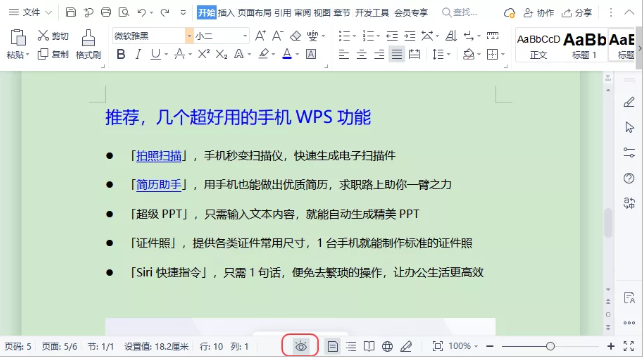
Task: Toggle Bold formatting
Action: point(121,54)
